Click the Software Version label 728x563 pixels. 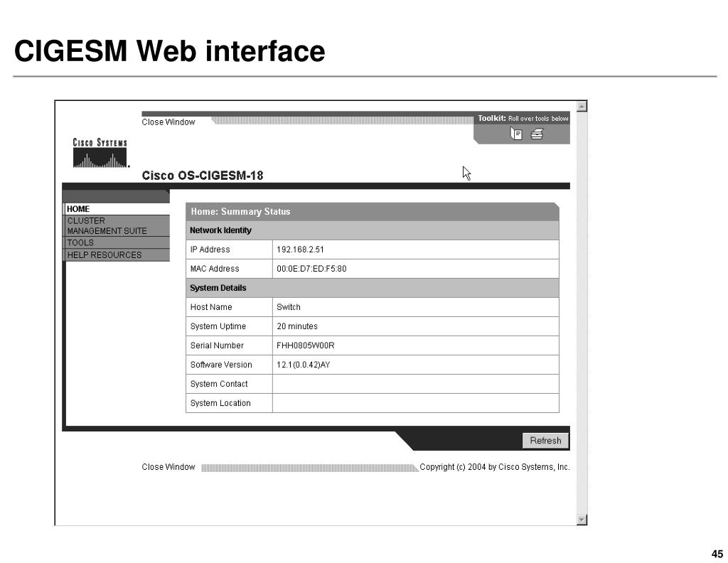(x=221, y=365)
